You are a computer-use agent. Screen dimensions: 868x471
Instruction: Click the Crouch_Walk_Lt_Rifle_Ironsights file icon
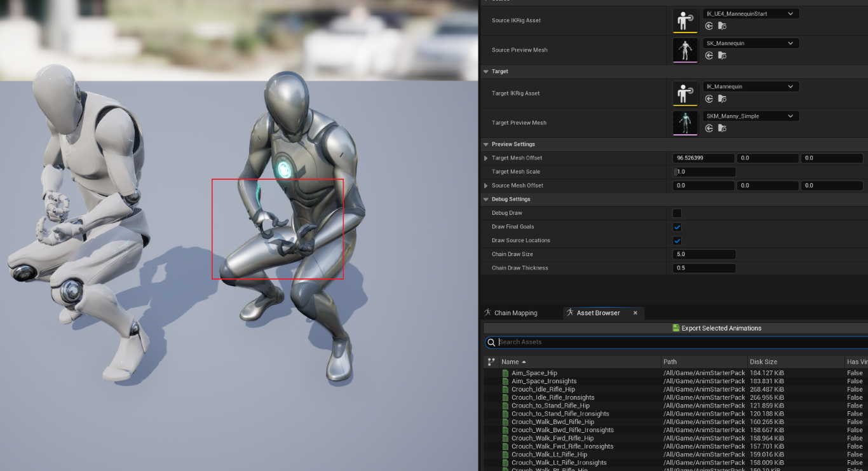[x=506, y=463]
